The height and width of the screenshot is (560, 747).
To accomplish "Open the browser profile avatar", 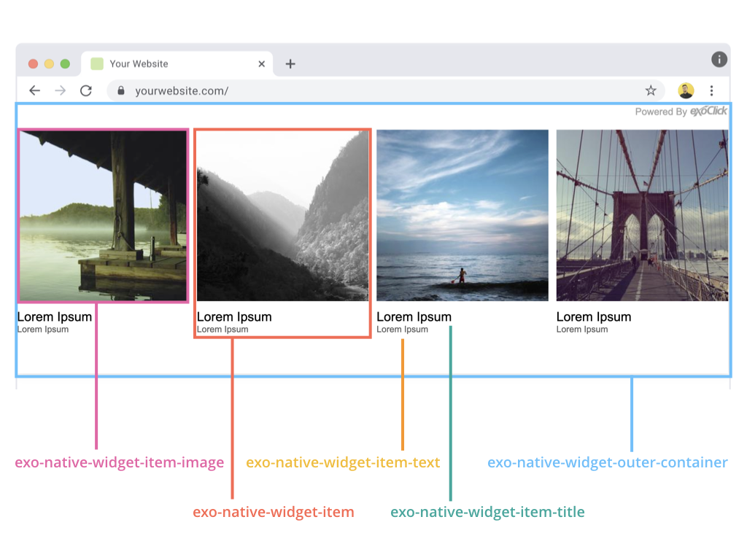I will click(x=684, y=90).
